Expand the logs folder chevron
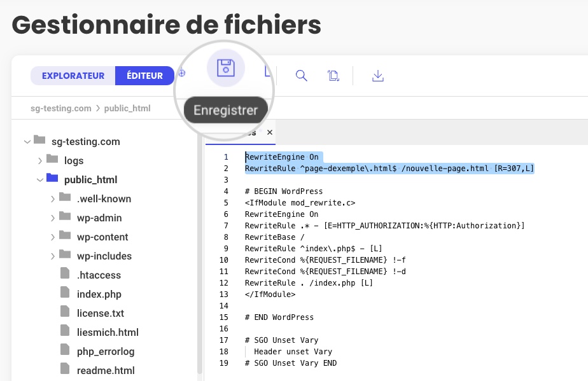This screenshot has height=381, width=588. 39,161
